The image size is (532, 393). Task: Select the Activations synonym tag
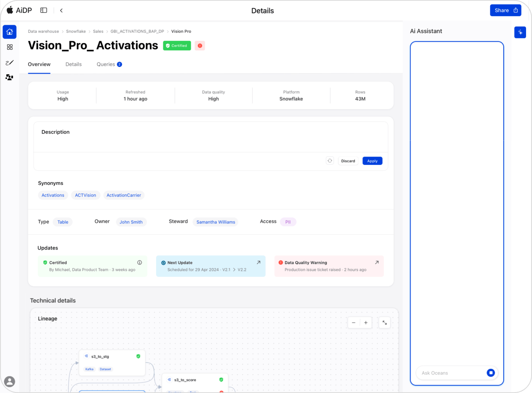coord(53,195)
